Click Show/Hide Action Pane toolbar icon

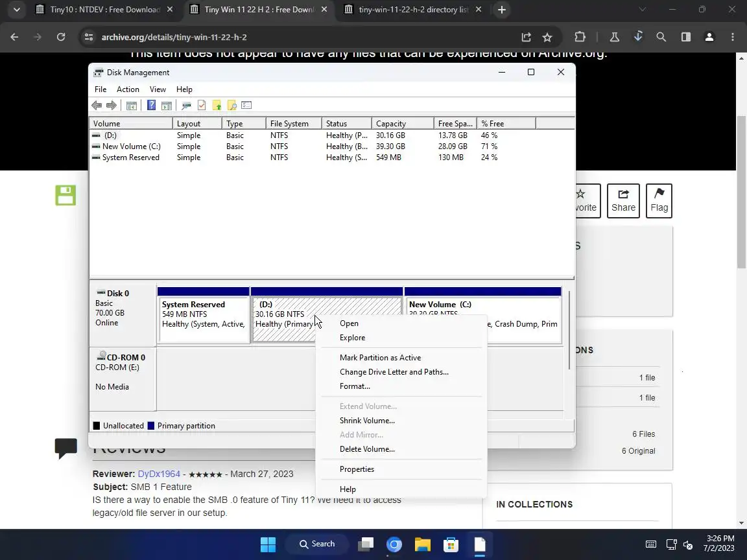pyautogui.click(x=166, y=105)
